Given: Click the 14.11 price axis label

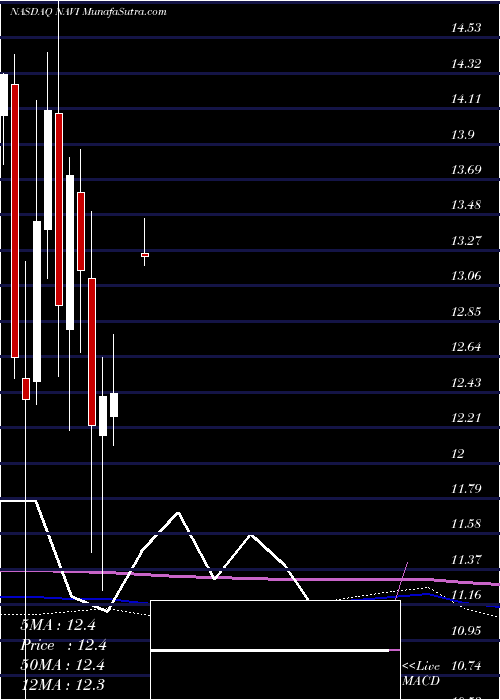Looking at the screenshot, I should pyautogui.click(x=466, y=99).
